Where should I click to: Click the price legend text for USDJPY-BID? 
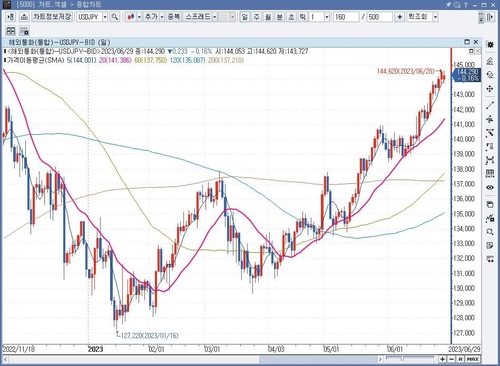(x=53, y=51)
